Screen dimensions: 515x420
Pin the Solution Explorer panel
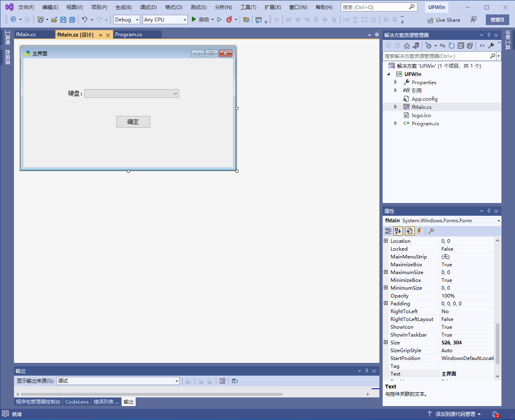[x=489, y=35]
